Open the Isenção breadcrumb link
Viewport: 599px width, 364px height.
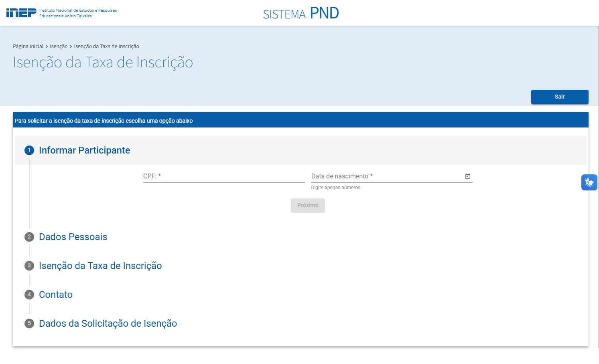click(59, 47)
